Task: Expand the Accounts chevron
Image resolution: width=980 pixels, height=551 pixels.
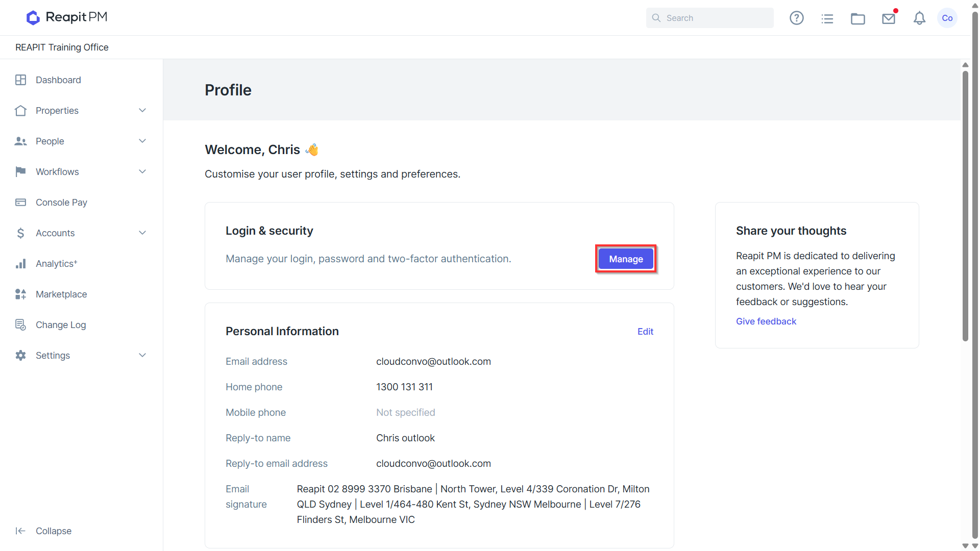Action: (x=142, y=233)
